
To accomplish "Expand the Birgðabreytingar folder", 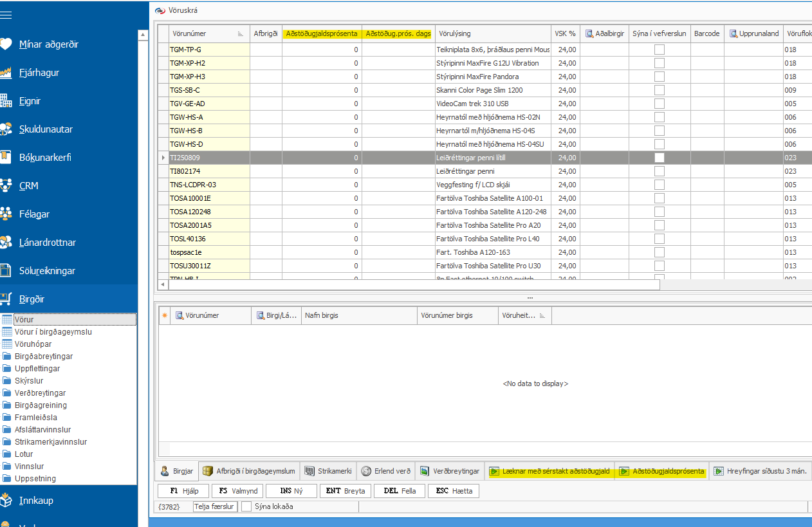I will 43,356.
